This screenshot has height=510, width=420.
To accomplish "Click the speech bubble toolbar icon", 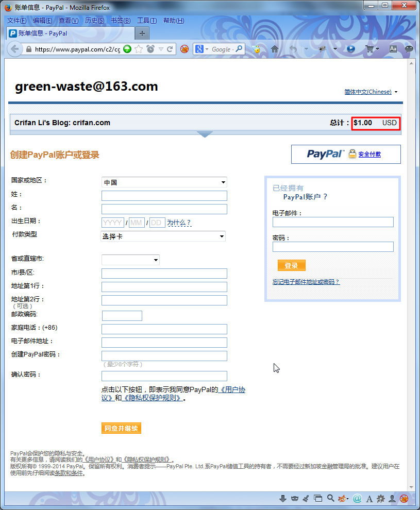I will pyautogui.click(x=409, y=49).
